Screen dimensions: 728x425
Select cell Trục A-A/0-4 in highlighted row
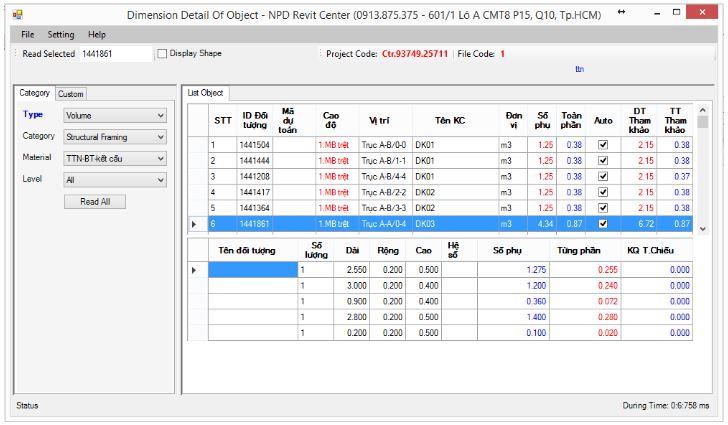(384, 224)
